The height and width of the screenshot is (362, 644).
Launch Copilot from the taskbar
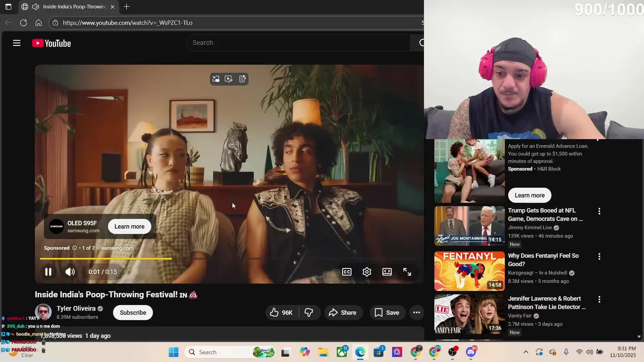304,352
